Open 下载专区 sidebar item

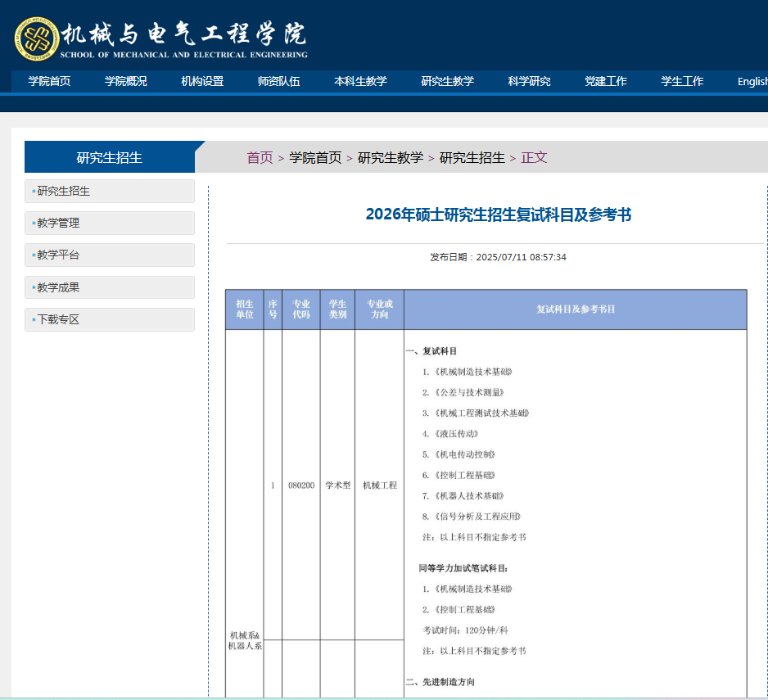tap(58, 319)
